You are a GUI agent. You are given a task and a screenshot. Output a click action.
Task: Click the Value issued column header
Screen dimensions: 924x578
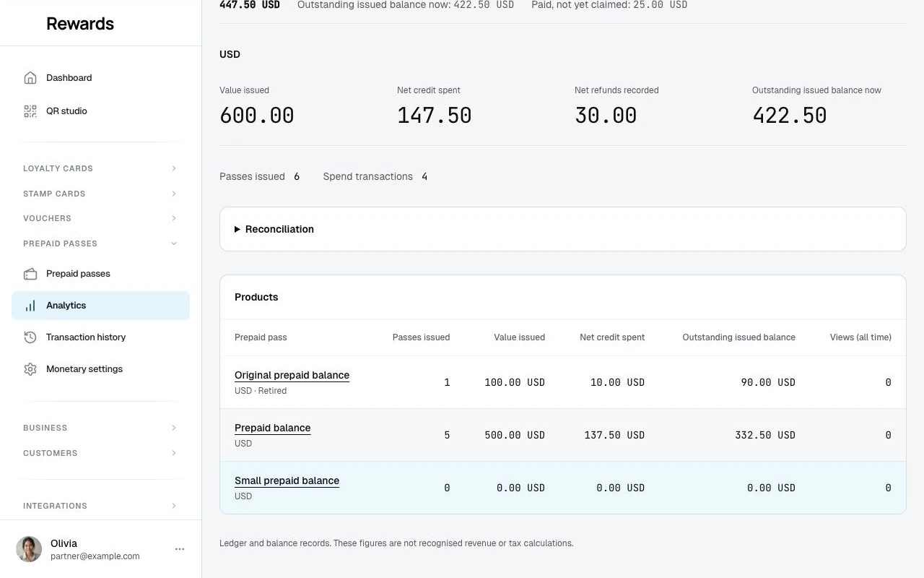tap(519, 337)
